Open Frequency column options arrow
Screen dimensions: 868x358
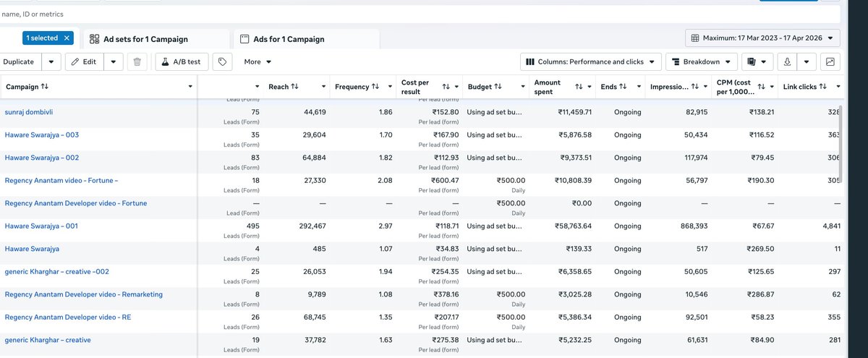[x=390, y=87]
